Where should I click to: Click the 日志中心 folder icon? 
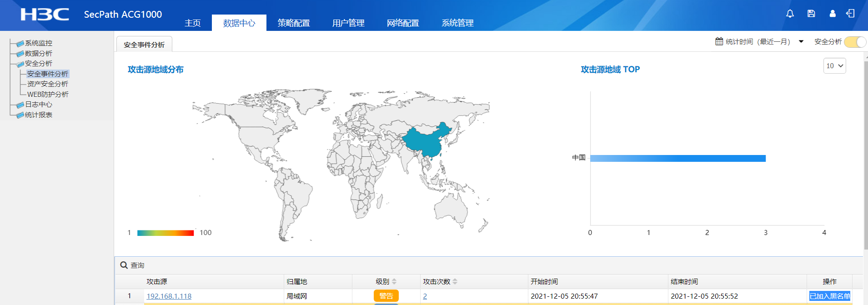[x=20, y=105]
